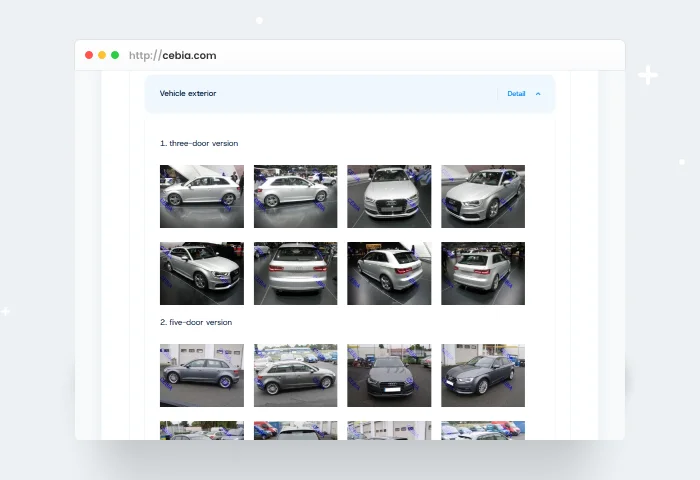Open first five-door side view photo

click(x=202, y=375)
